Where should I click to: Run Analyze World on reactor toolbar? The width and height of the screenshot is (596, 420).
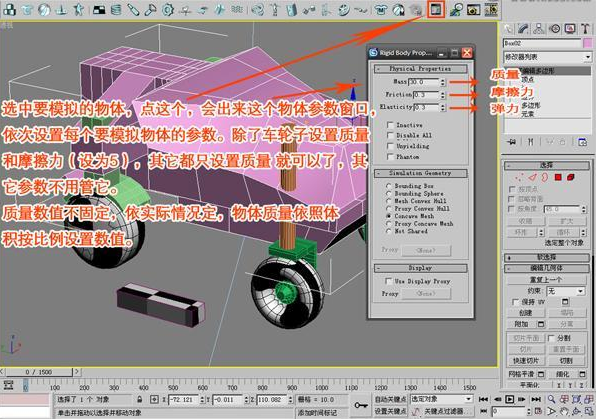click(456, 9)
